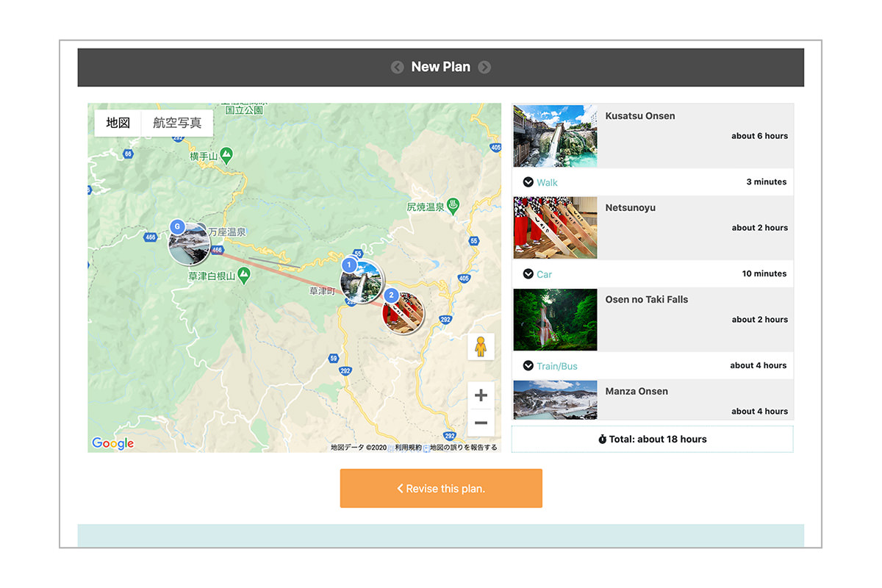Zoom out the map with minus icon

[481, 423]
